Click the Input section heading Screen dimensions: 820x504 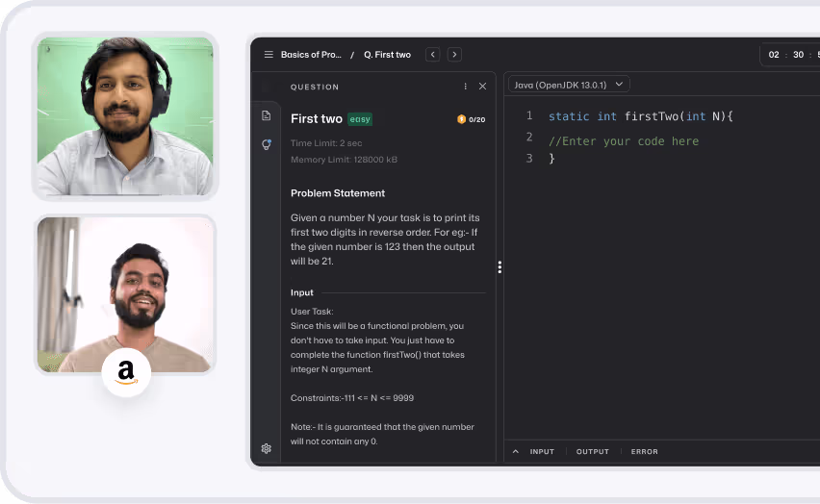pyautogui.click(x=302, y=292)
